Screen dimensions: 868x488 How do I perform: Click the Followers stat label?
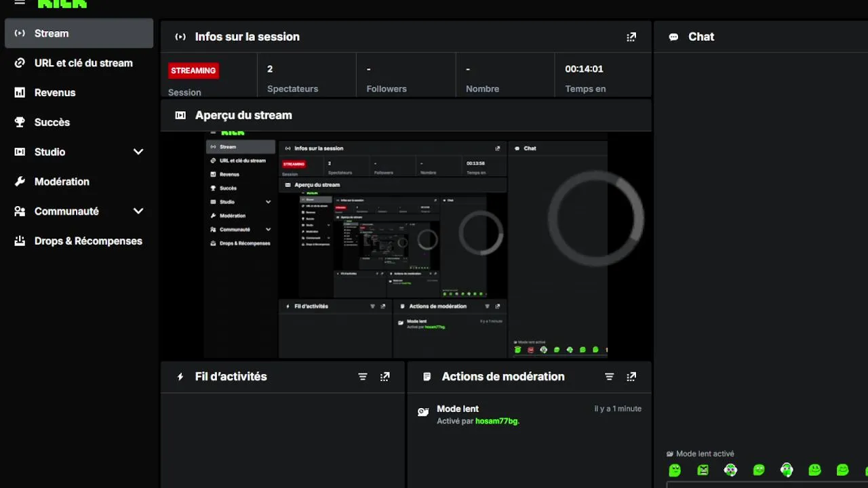point(387,89)
